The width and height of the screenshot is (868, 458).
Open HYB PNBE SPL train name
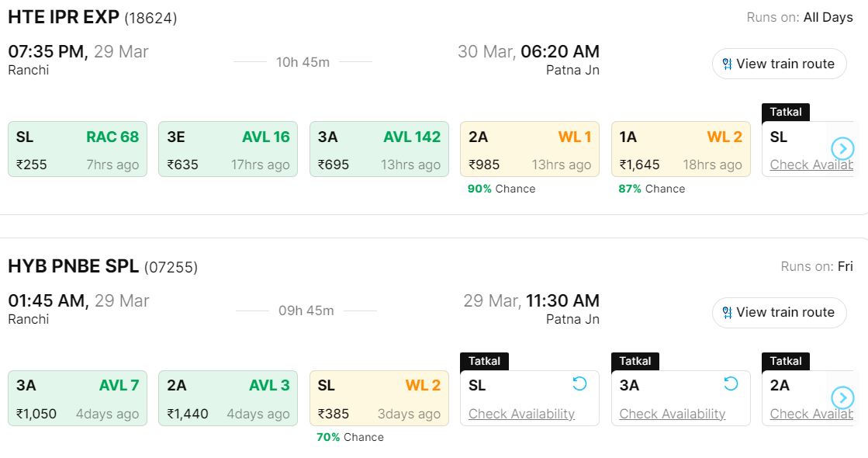click(x=73, y=266)
